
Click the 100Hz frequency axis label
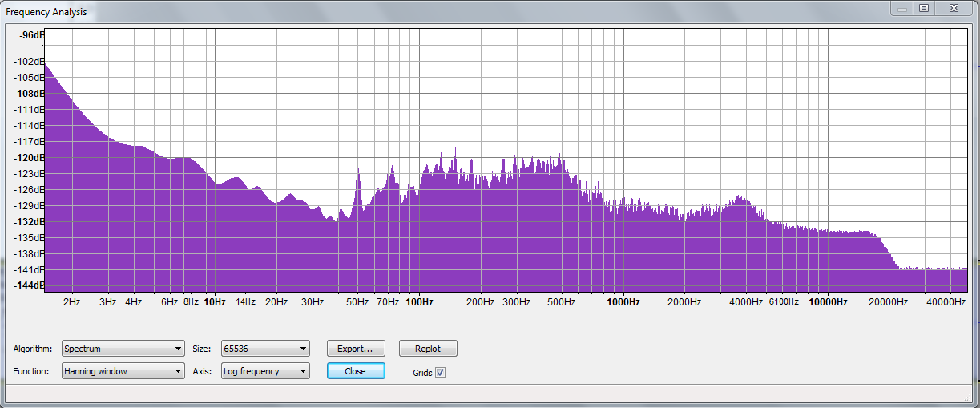(419, 302)
